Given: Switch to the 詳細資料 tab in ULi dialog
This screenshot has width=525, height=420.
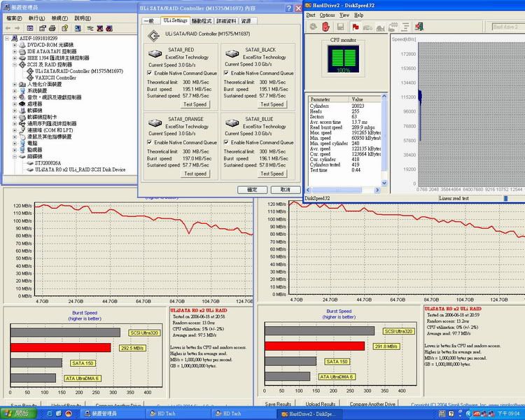Looking at the screenshot, I should pos(226,21).
